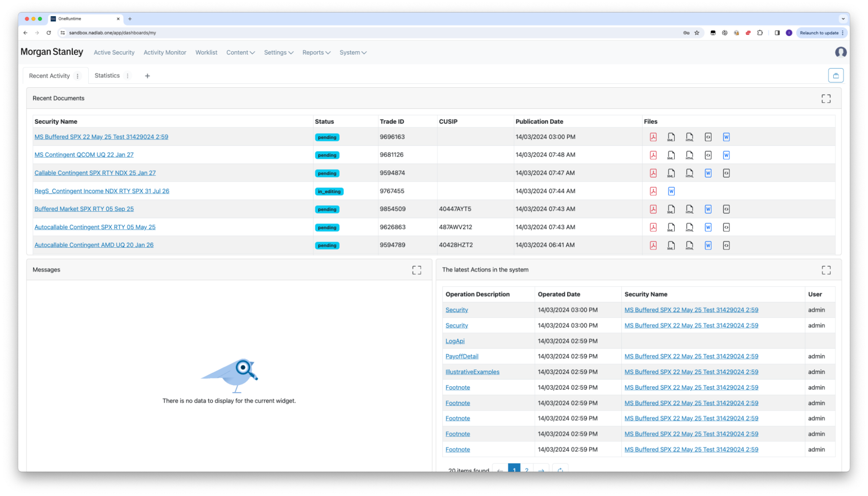Open HTML file for Callable Contingent SPX row
The height and width of the screenshot is (496, 868).
point(689,173)
